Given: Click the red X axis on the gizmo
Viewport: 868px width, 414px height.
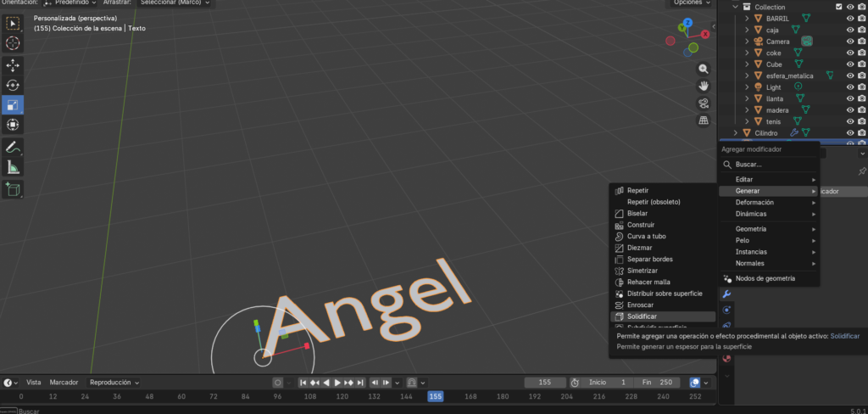Looking at the screenshot, I should pos(705,35).
